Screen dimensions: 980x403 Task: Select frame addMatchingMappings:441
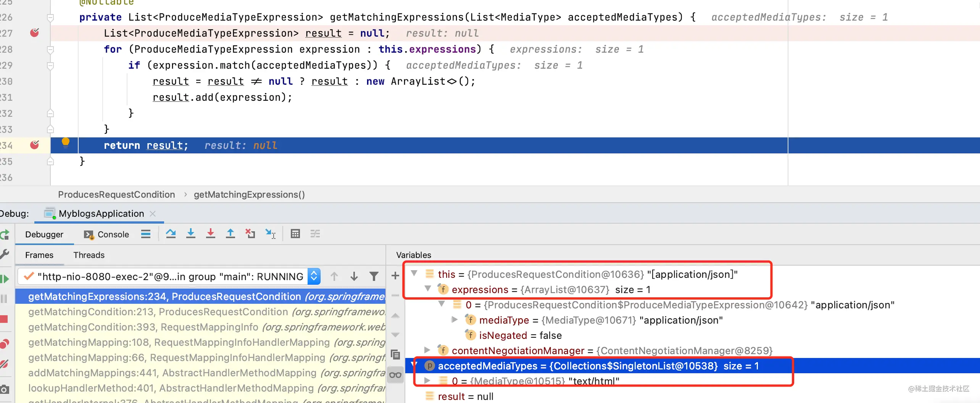click(x=200, y=373)
